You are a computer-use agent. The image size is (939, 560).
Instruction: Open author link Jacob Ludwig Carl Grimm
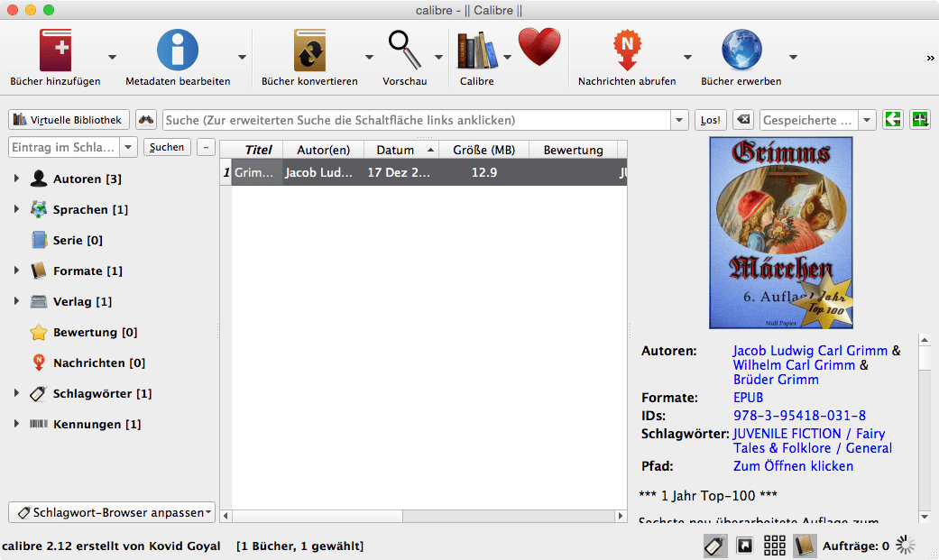[810, 351]
